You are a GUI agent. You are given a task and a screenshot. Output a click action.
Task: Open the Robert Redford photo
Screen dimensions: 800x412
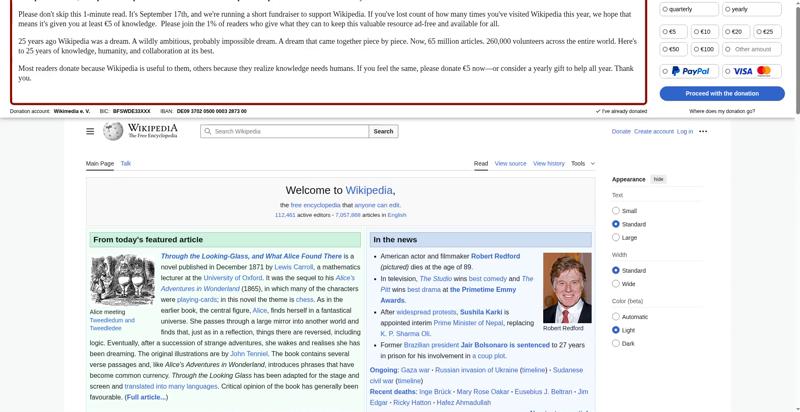(567, 288)
